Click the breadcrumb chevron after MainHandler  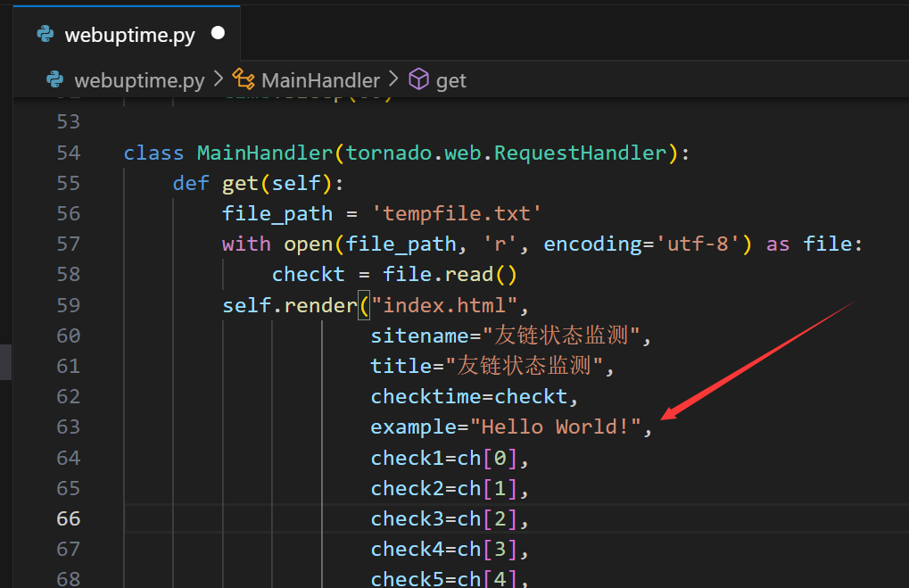393,80
